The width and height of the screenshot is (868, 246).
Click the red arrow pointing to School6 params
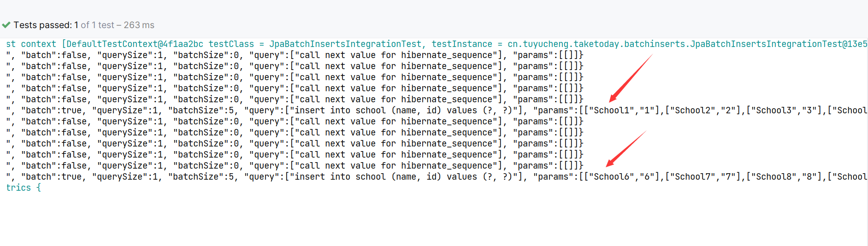click(626, 148)
